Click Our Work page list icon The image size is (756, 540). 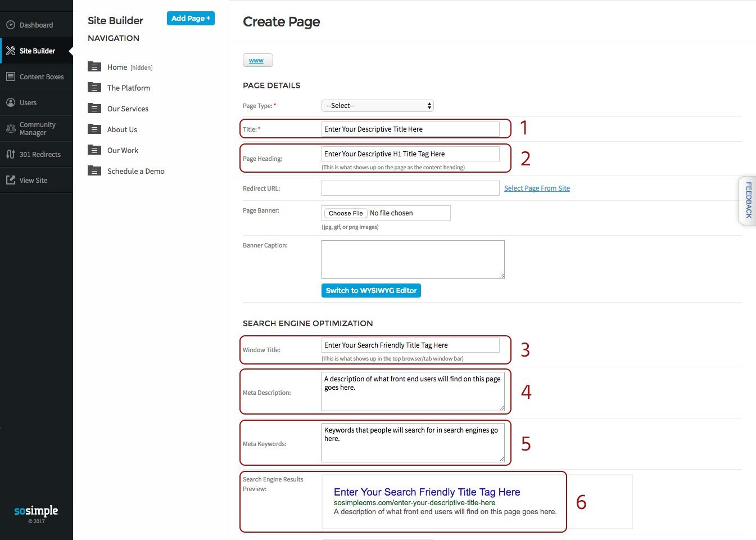(94, 150)
